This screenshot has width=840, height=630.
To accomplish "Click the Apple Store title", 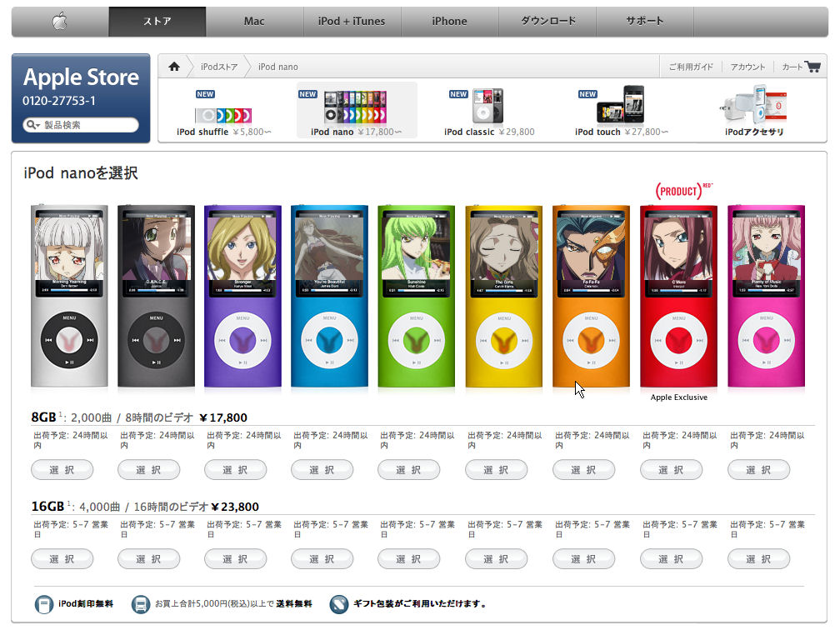I will (81, 77).
